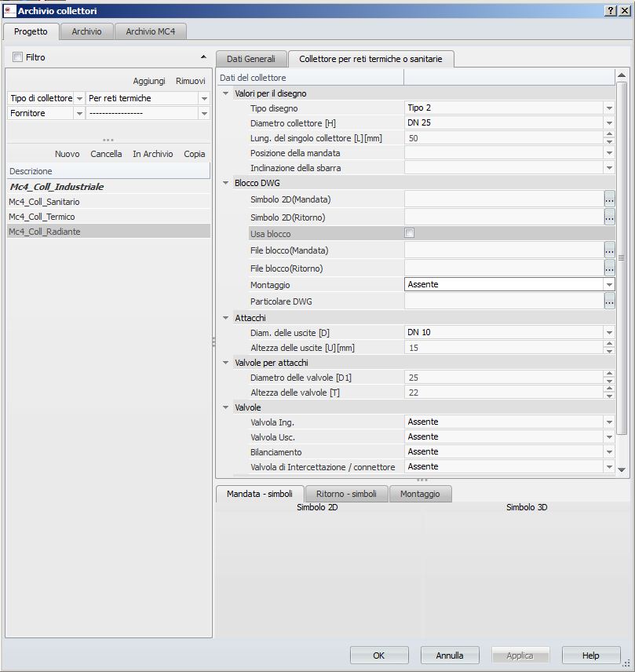Image resolution: width=635 pixels, height=672 pixels.
Task: Browse for Particolare DWG file
Action: coord(609,301)
